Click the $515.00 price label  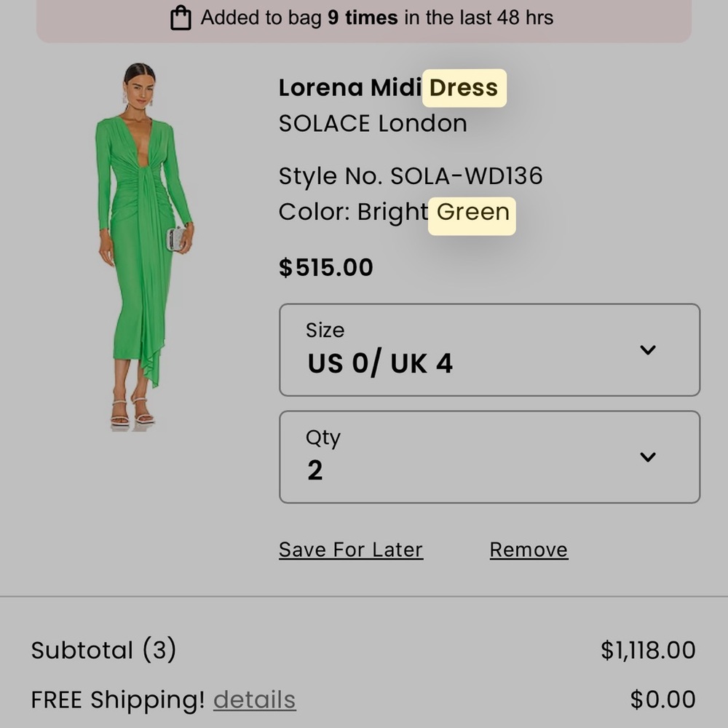pyautogui.click(x=325, y=267)
